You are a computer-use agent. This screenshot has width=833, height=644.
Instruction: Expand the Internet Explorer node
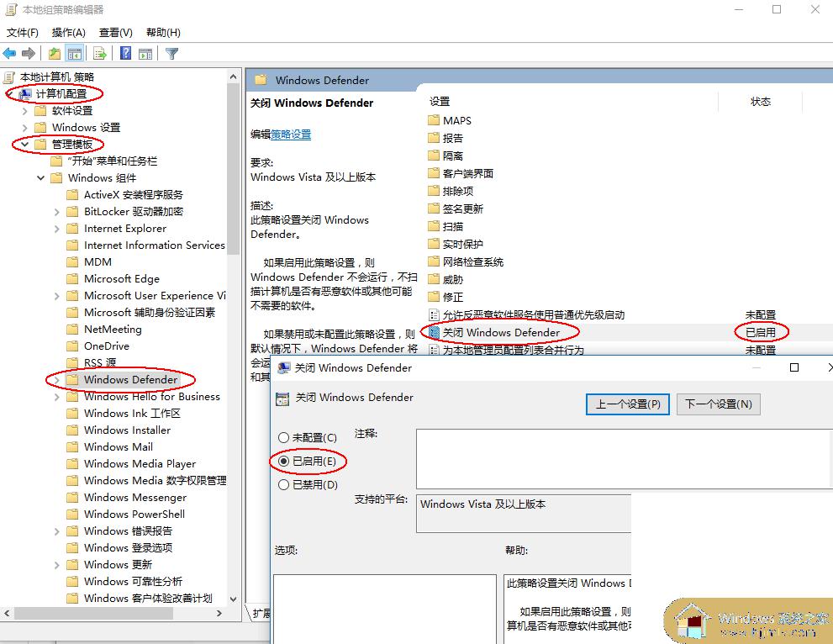pos(56,229)
